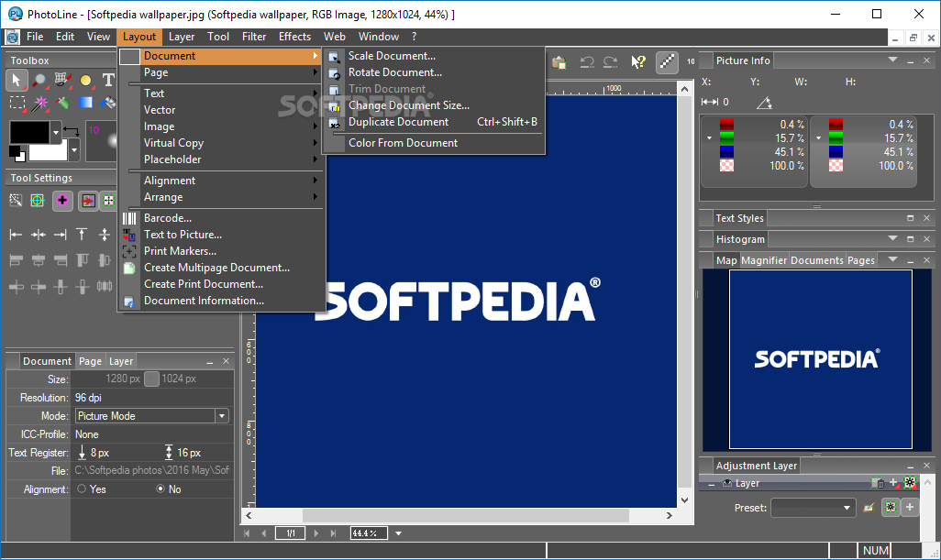The image size is (941, 560).
Task: Select the rectangular marquee selection tool
Action: [17, 104]
